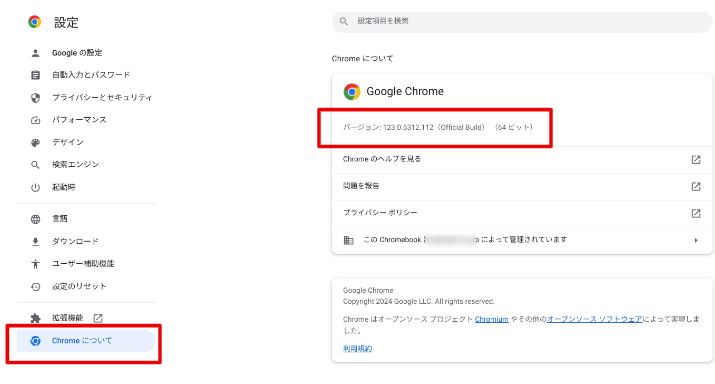Click the palette icon for デザイン

(x=35, y=142)
